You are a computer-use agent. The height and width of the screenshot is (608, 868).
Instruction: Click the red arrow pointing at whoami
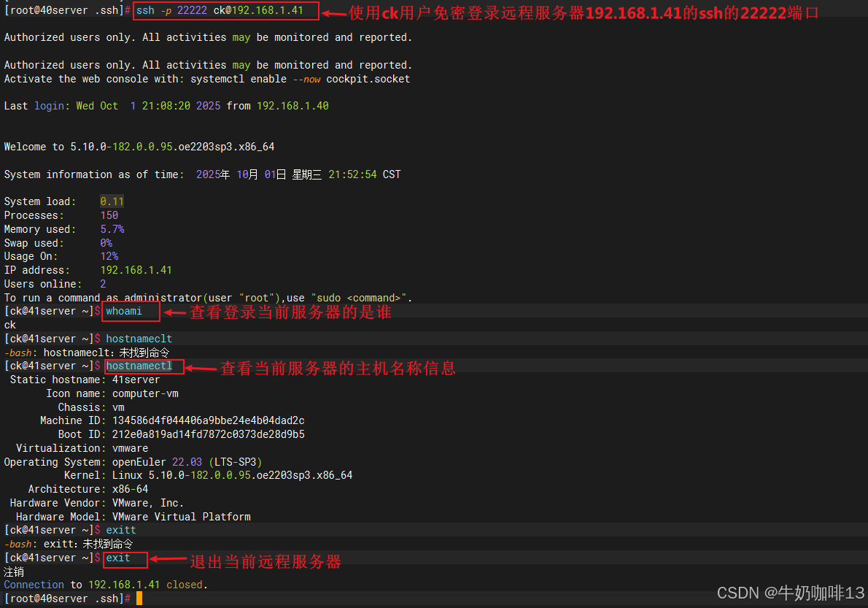pyautogui.click(x=174, y=312)
